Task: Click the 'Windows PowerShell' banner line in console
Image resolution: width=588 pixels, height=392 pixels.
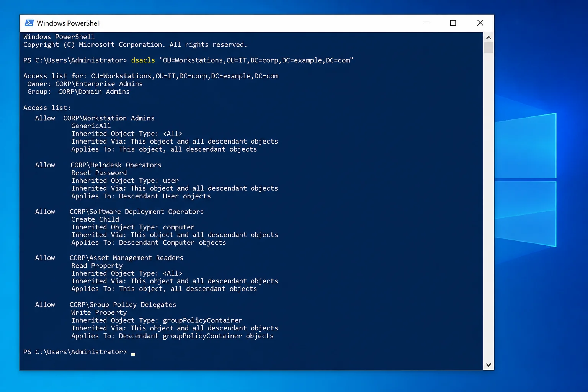Action: (59, 37)
